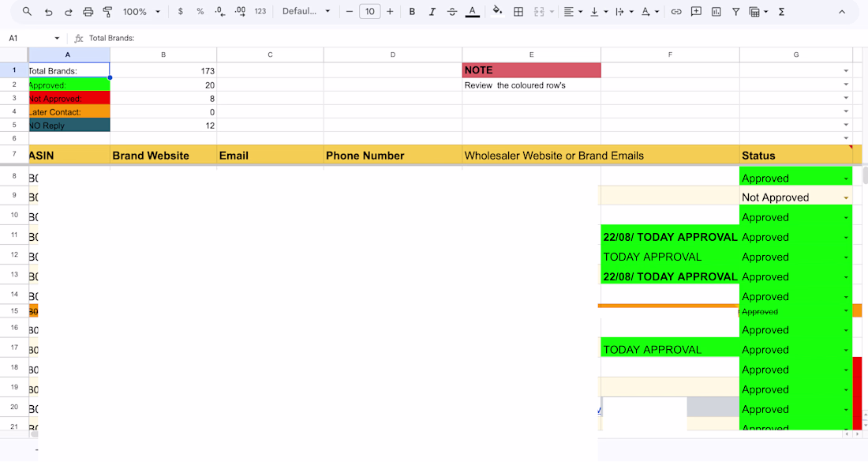The height and width of the screenshot is (462, 868).
Task: Select column E header
Action: point(531,54)
